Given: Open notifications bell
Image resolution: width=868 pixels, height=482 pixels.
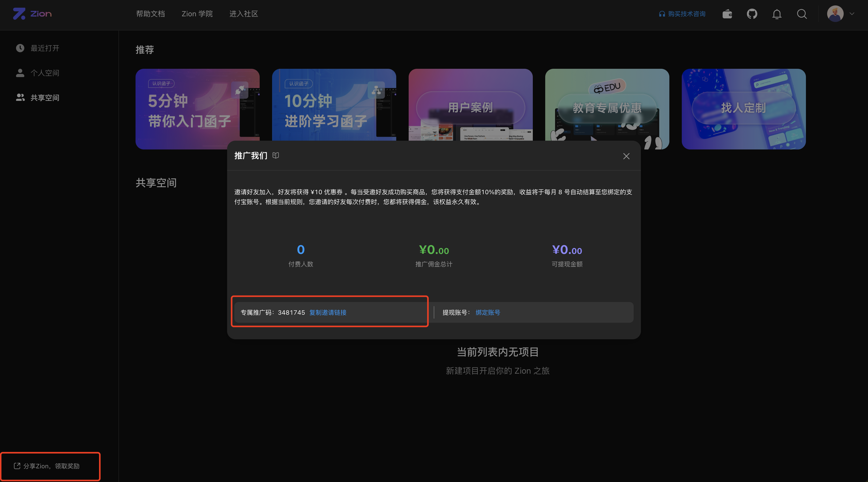Looking at the screenshot, I should [777, 14].
